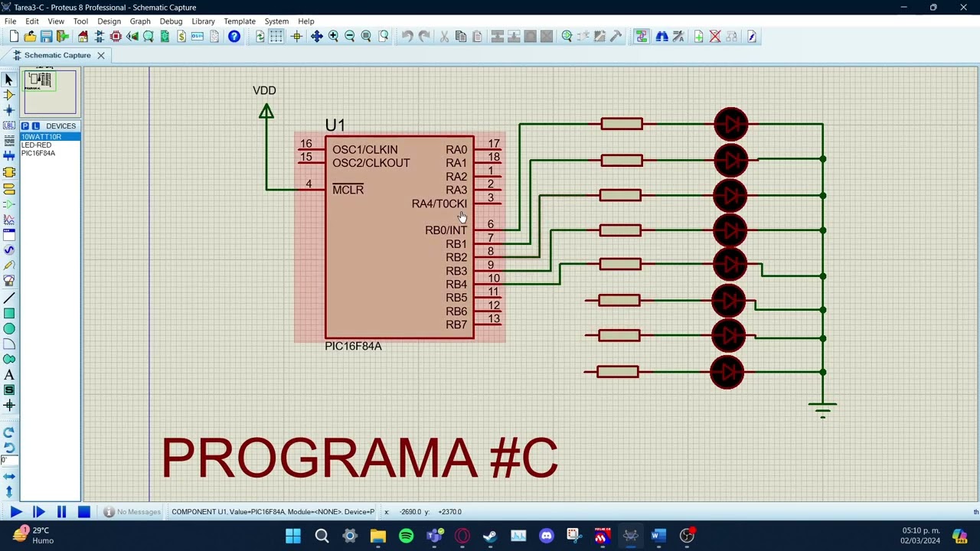Step the simulation forward
This screenshot has width=980, height=551.
click(39, 512)
